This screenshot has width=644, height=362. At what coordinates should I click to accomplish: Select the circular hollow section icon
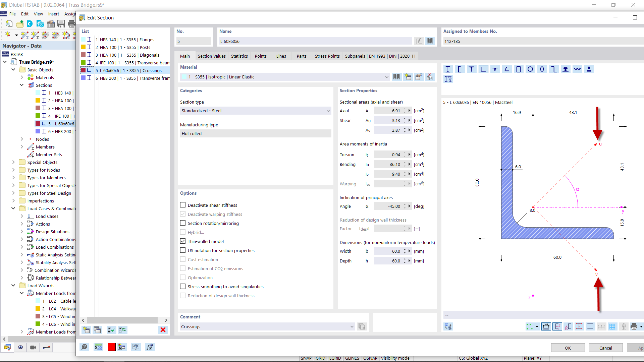530,69
